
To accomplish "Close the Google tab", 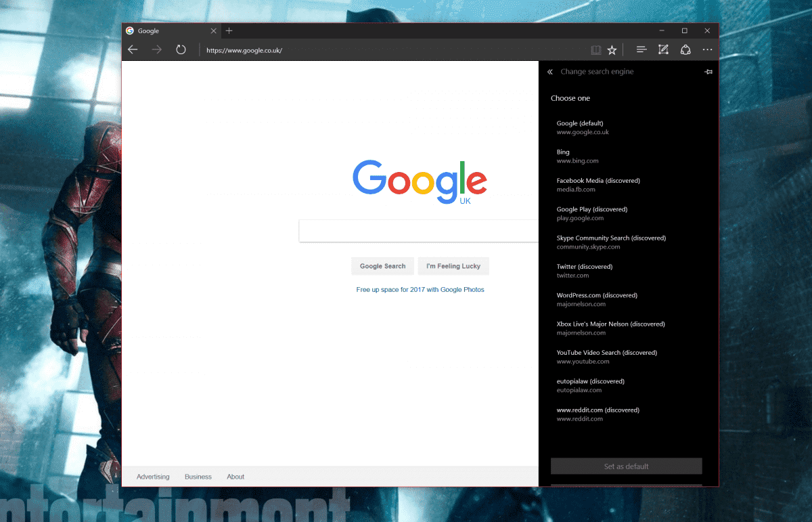I will click(x=214, y=31).
